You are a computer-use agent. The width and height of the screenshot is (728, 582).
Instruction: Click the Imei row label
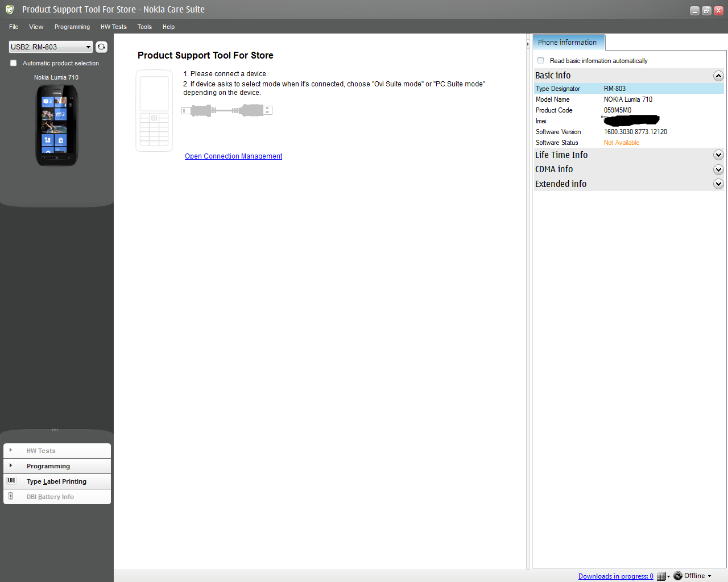click(541, 121)
